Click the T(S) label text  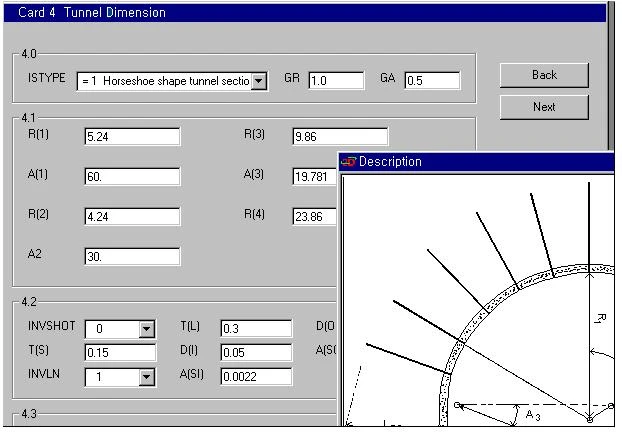(38, 350)
